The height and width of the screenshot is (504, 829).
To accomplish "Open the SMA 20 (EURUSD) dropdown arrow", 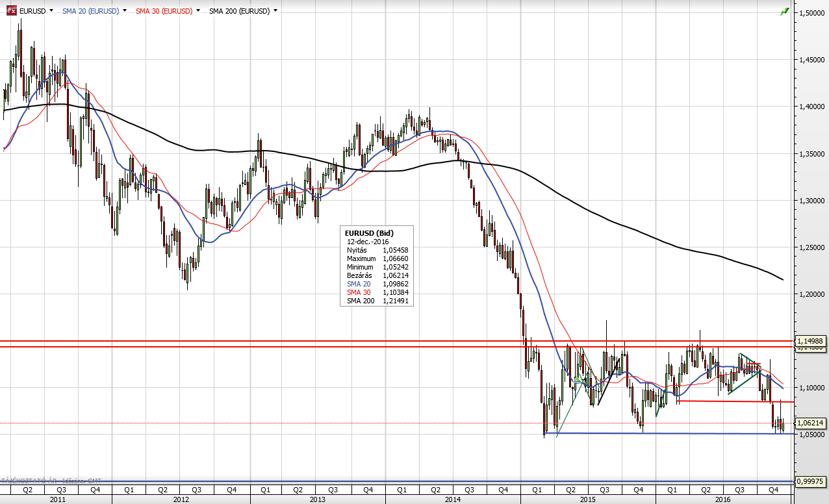I will click(x=125, y=11).
